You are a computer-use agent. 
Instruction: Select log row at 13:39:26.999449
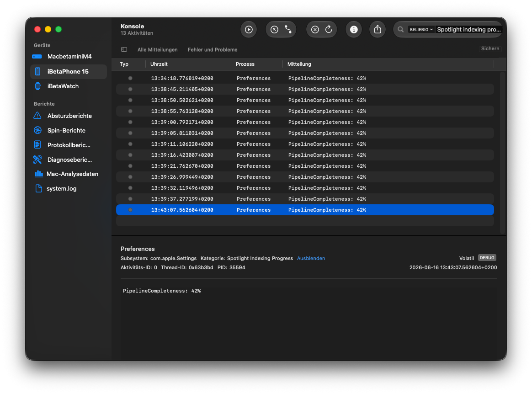click(x=305, y=177)
